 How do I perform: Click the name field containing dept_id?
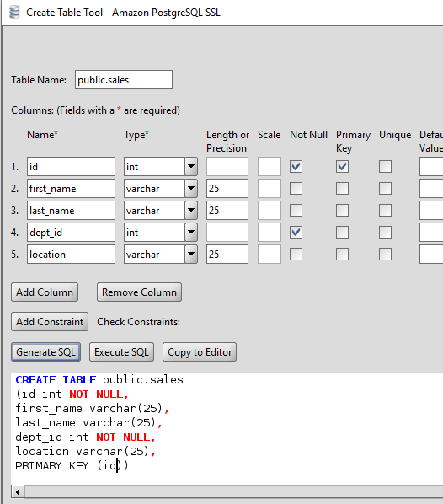(x=71, y=232)
